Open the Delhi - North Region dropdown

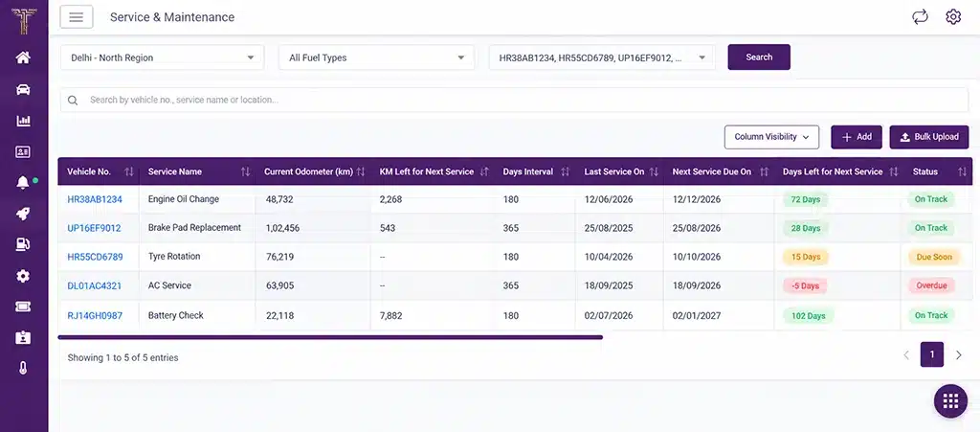point(163,57)
